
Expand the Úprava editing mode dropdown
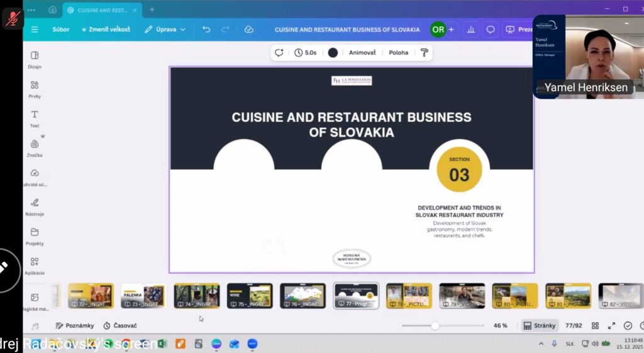pos(165,30)
